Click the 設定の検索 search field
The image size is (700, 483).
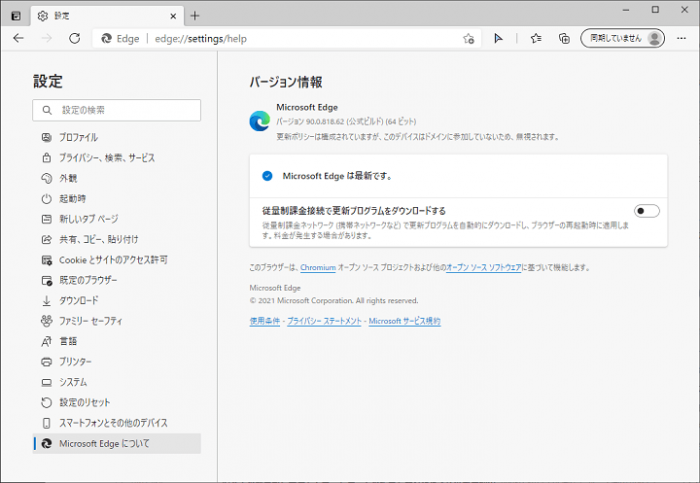(117, 110)
